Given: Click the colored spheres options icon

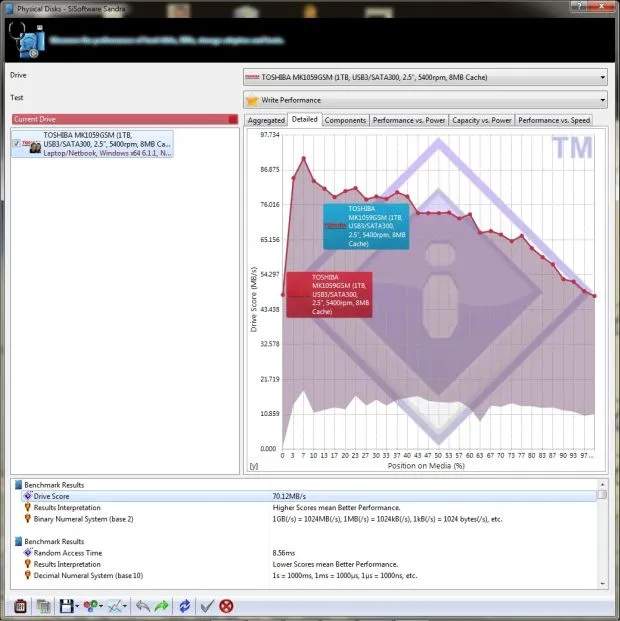Looking at the screenshot, I should coord(90,606).
